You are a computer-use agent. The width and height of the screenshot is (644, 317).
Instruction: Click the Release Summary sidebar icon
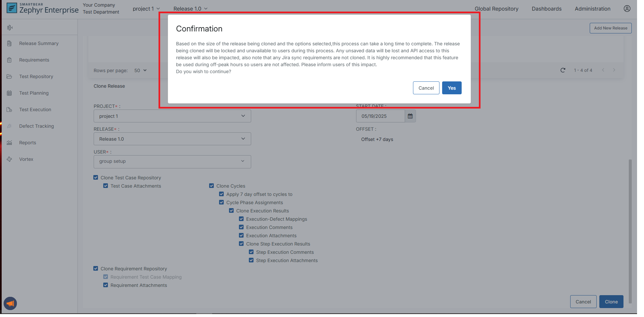tap(9, 43)
